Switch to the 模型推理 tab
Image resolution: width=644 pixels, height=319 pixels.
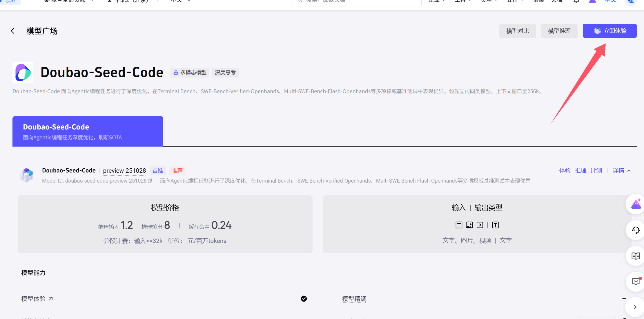click(x=559, y=30)
